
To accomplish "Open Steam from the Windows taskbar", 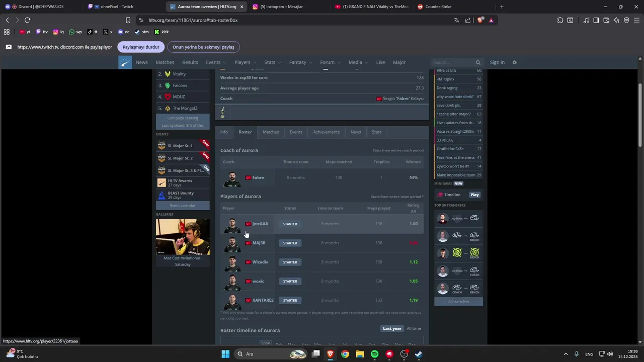I will coord(418,354).
